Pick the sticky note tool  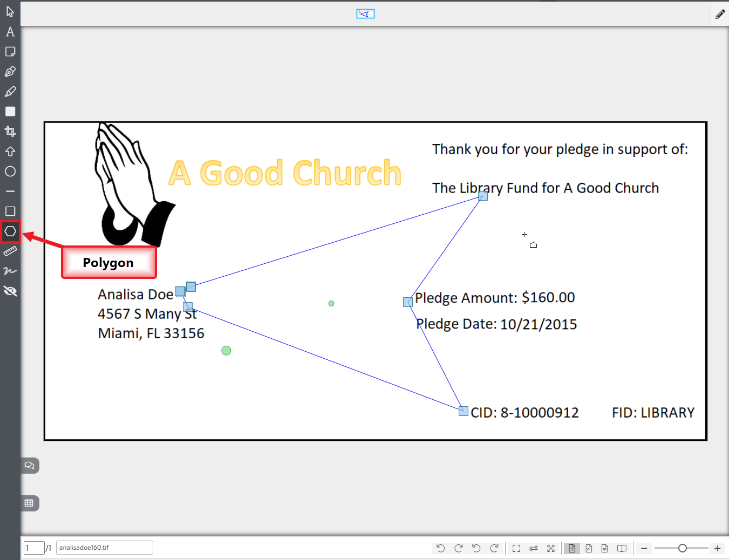point(10,52)
